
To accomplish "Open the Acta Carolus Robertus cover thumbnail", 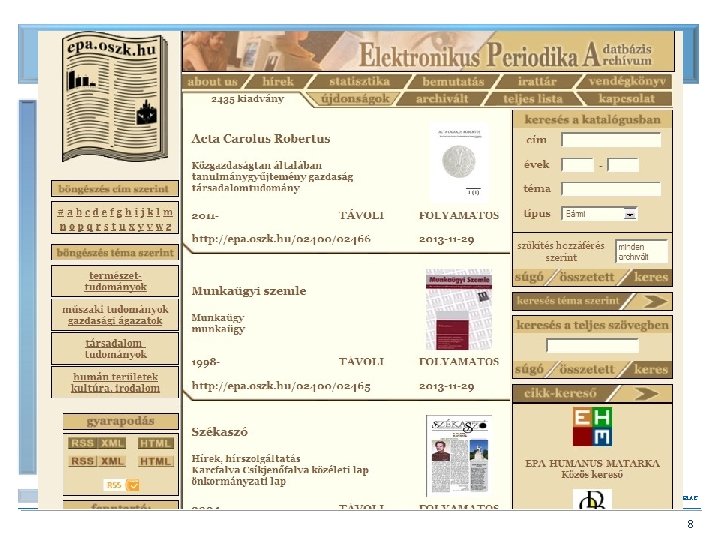I will coord(459,162).
